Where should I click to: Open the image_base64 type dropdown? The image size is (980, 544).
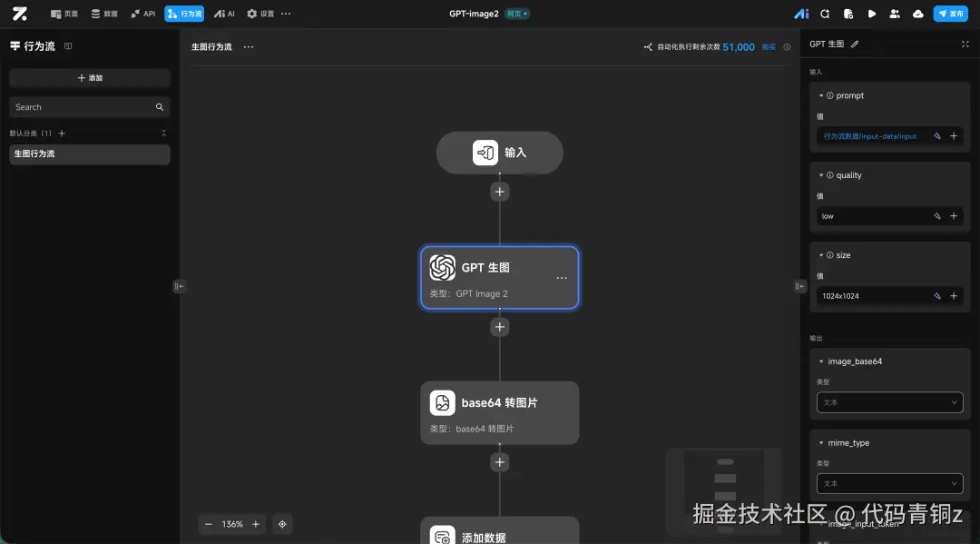[x=889, y=402]
